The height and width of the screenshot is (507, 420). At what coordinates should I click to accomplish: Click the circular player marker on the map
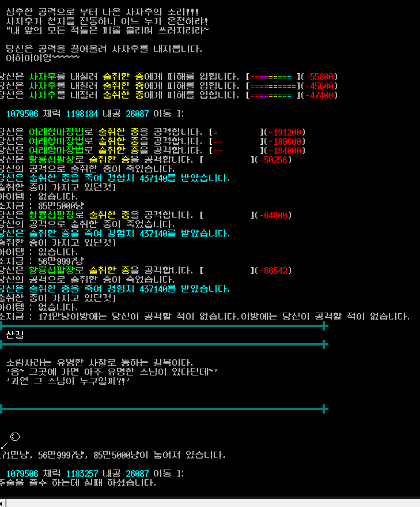coord(15,437)
